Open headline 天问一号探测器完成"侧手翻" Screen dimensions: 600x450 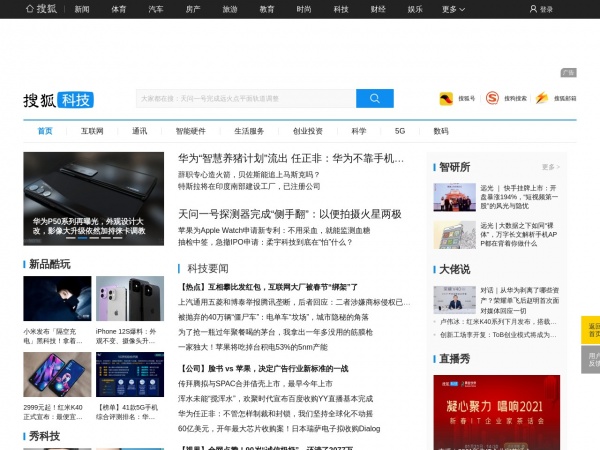290,214
